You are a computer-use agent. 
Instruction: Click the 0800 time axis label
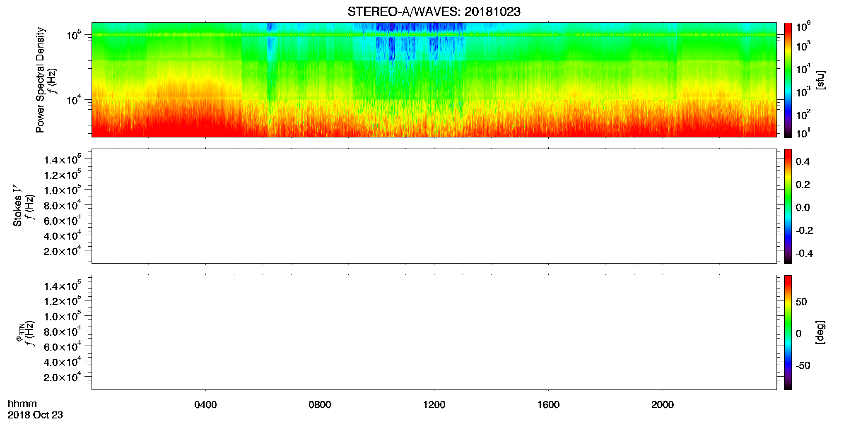coord(320,405)
